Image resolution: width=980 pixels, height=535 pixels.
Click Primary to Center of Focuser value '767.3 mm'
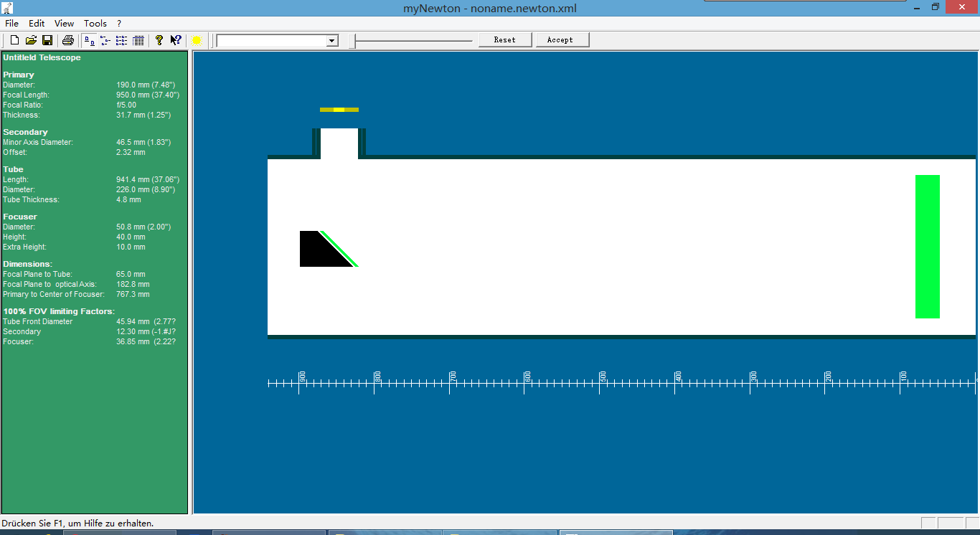click(133, 294)
